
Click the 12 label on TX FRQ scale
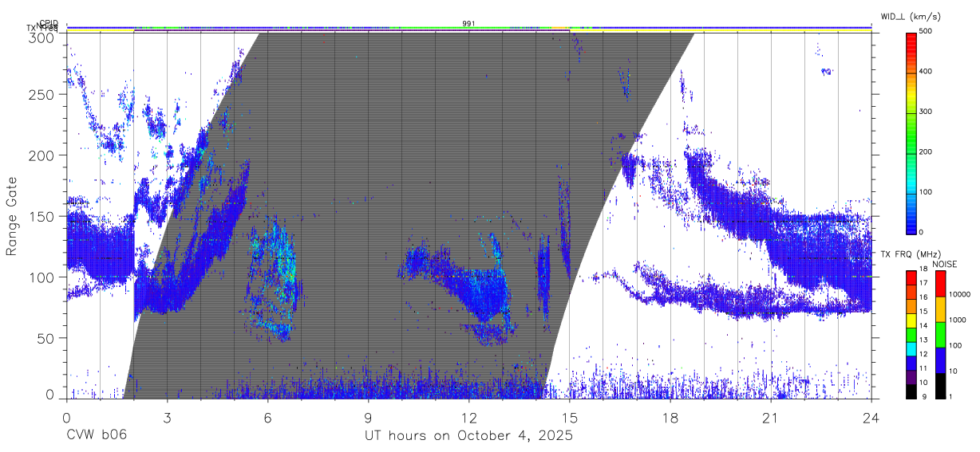923,353
